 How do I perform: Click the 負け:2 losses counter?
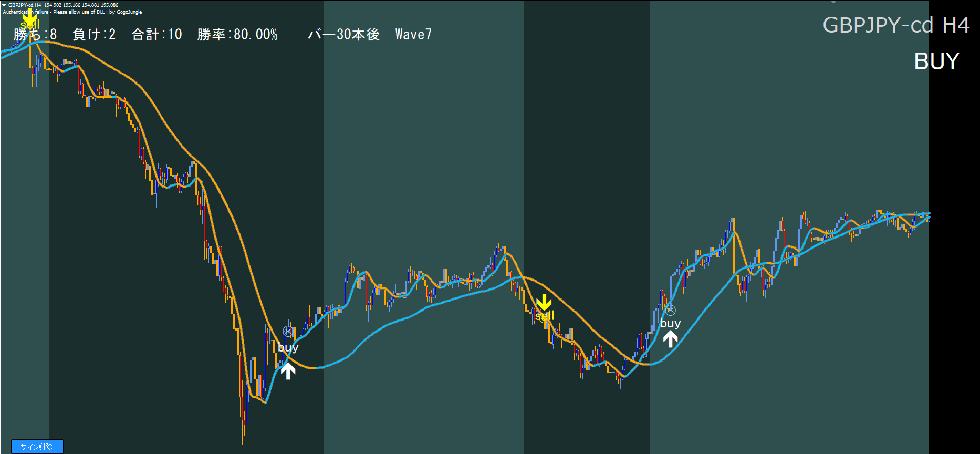(94, 35)
